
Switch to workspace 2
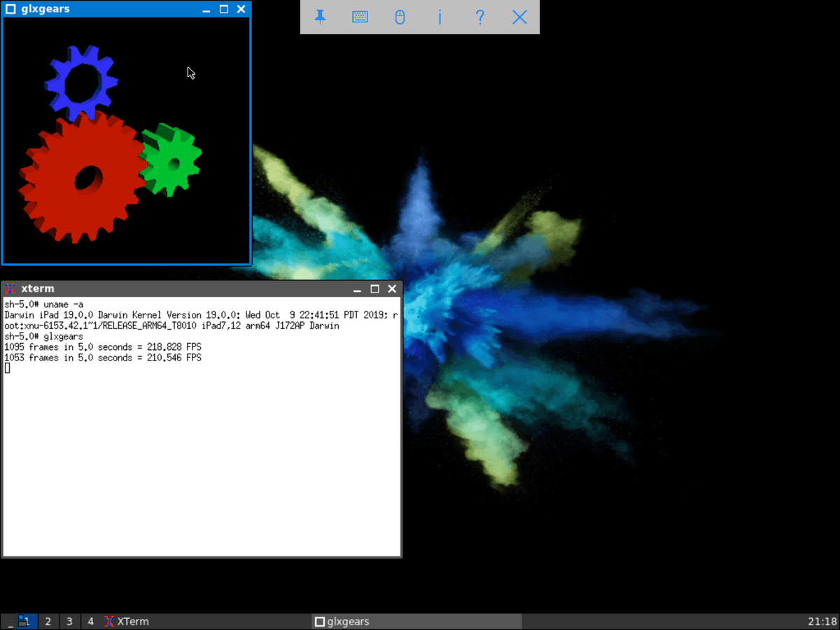point(48,621)
